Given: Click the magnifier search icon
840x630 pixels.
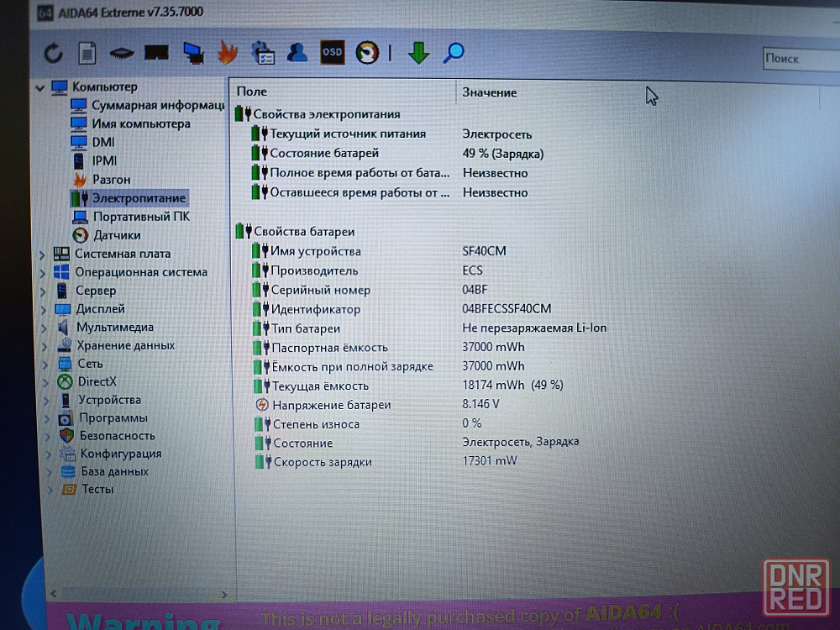Looking at the screenshot, I should point(454,53).
